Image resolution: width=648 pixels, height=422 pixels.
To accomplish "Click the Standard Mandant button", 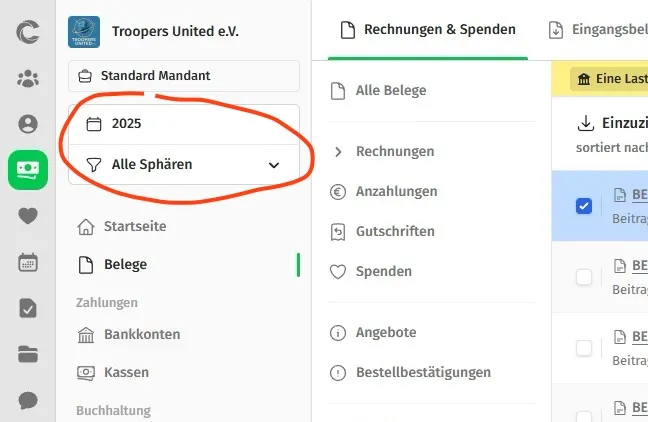I will 184,76.
